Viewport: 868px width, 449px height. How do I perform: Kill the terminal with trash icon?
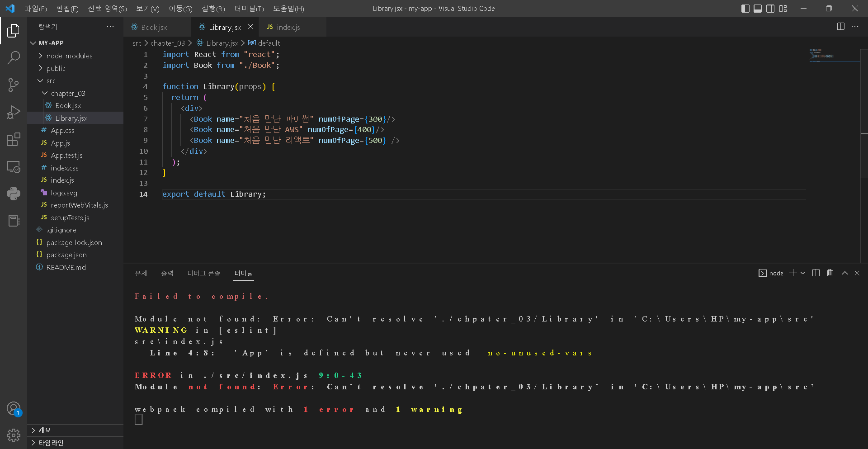(x=830, y=273)
